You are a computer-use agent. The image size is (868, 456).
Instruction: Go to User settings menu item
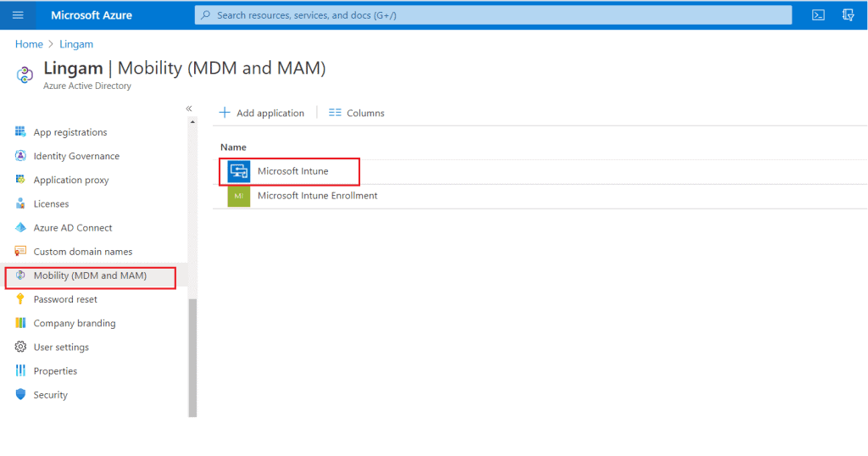click(x=61, y=347)
